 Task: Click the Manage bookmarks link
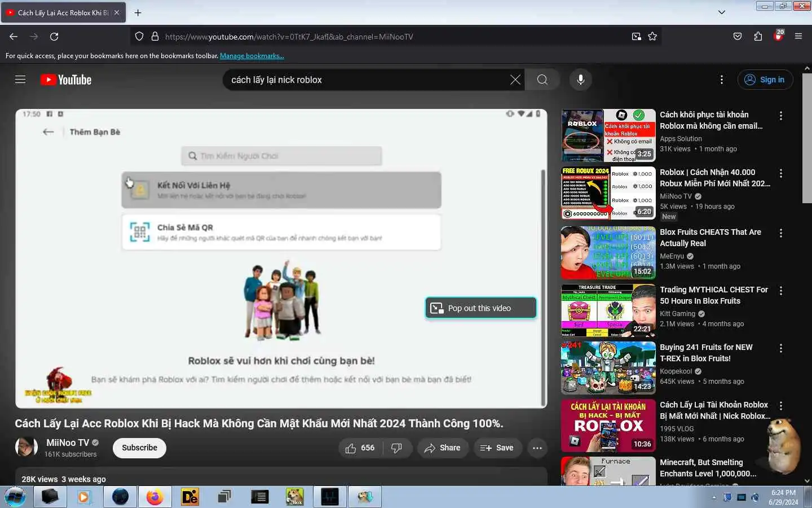pos(251,56)
